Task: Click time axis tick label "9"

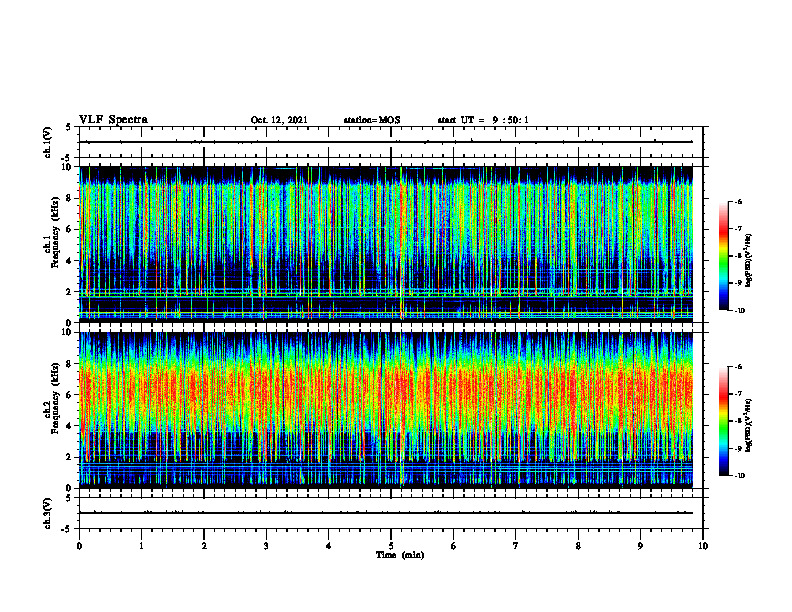Action: pos(640,546)
